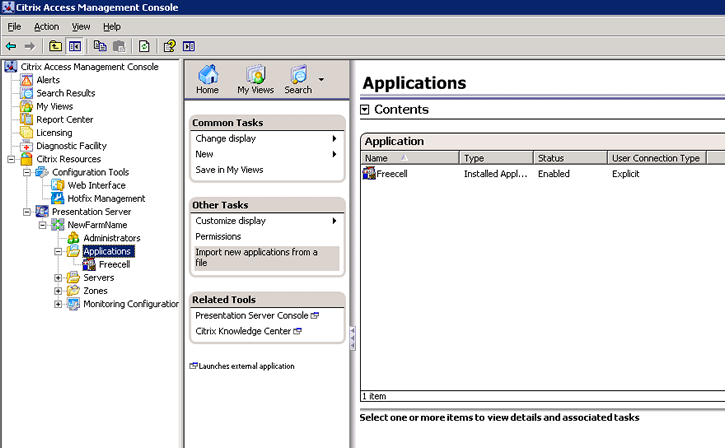Open the Action menu

pyautogui.click(x=47, y=27)
